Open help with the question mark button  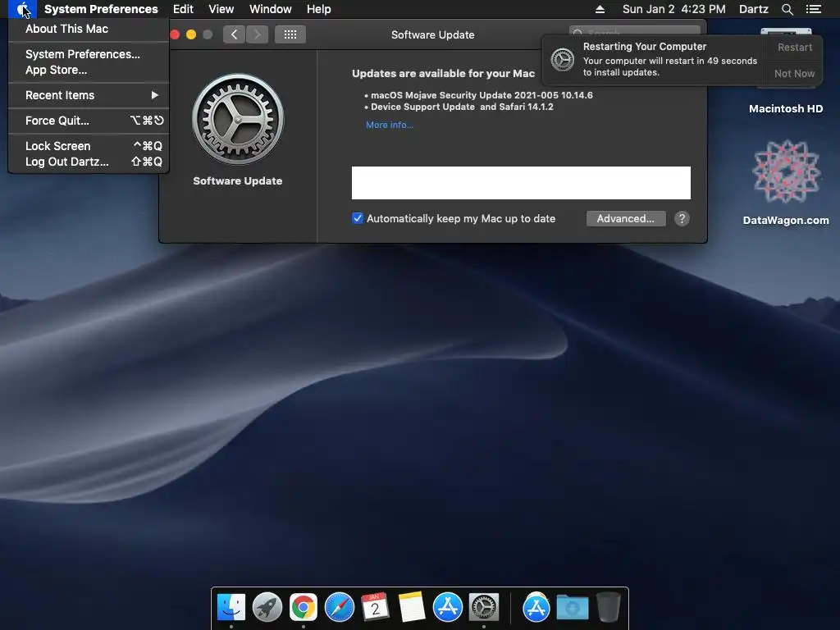(682, 218)
